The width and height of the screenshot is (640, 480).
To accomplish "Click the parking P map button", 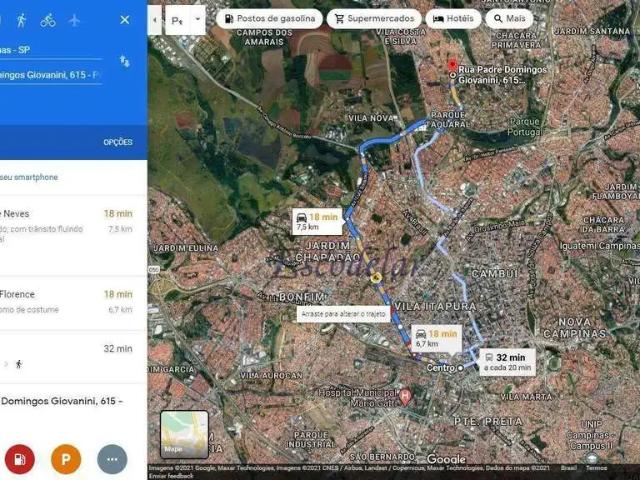I will (x=177, y=20).
